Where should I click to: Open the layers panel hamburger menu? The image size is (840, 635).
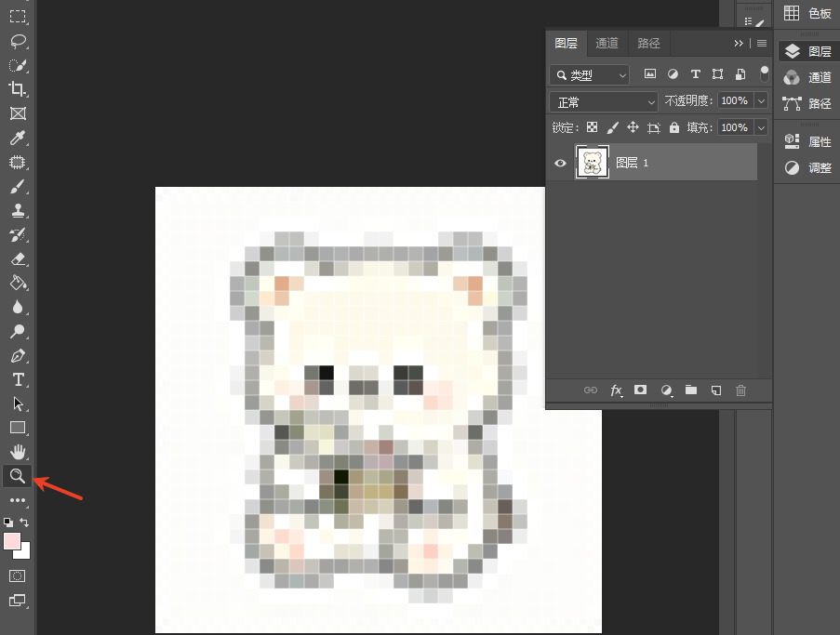(x=762, y=44)
